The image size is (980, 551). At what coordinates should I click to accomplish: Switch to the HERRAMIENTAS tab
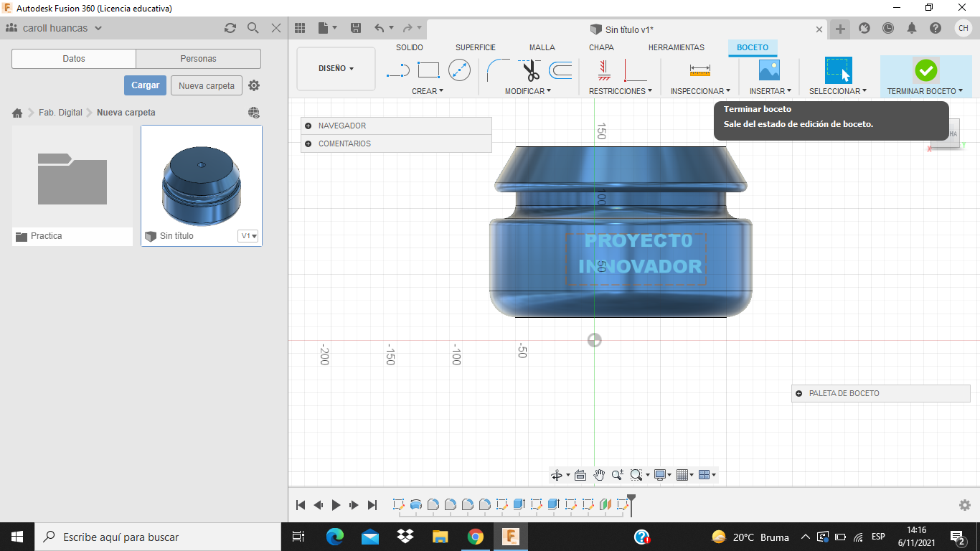click(677, 47)
